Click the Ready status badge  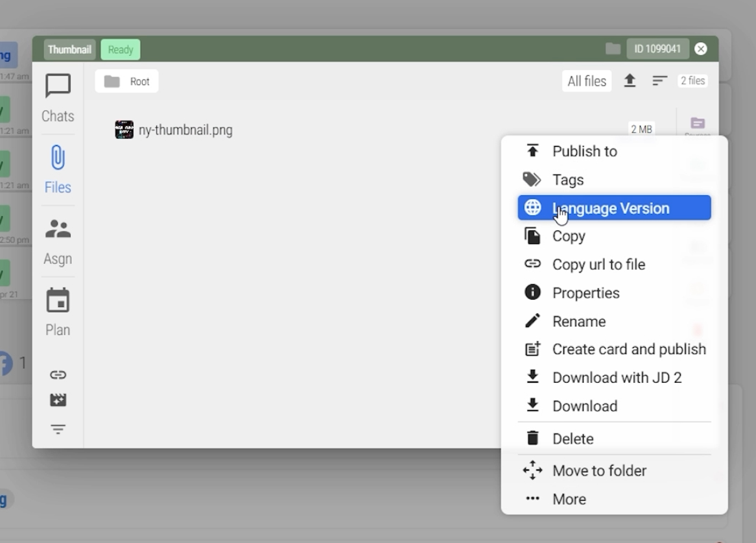(x=120, y=49)
